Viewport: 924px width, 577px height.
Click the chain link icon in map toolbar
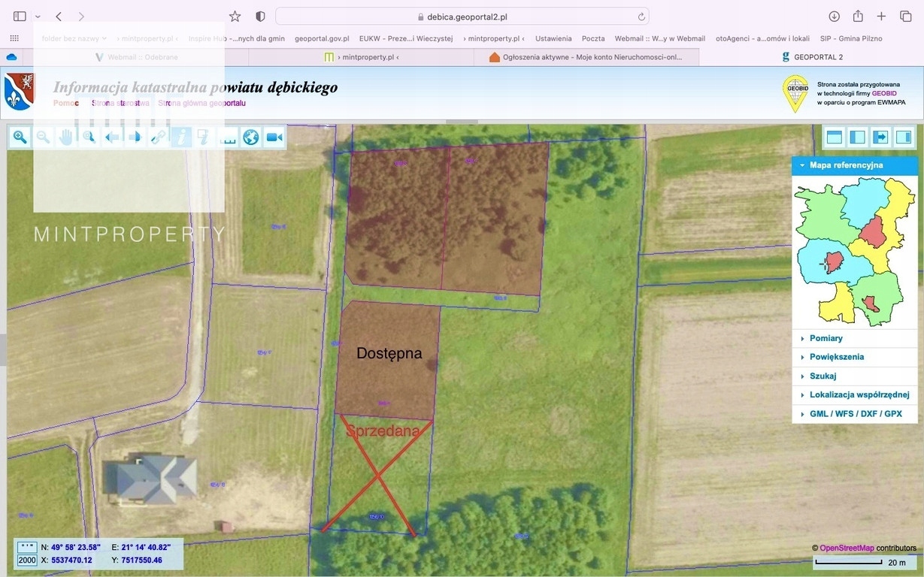coord(158,137)
